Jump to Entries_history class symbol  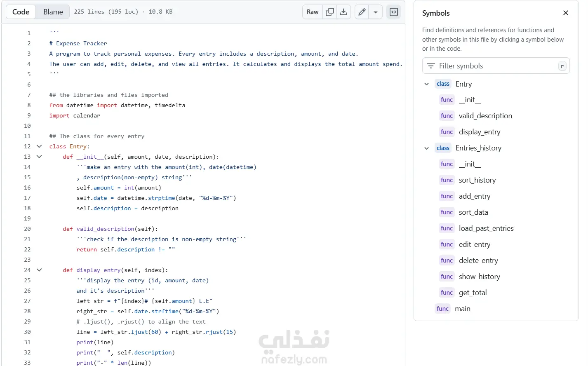click(x=478, y=148)
